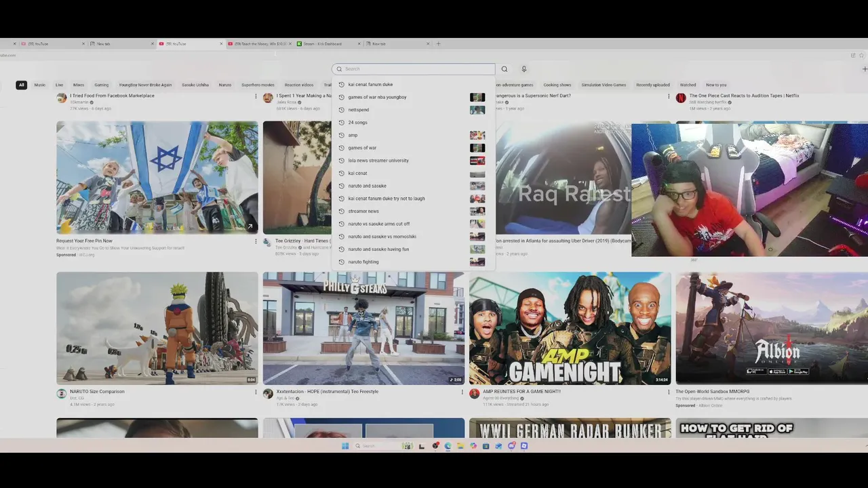Choose suggestion '24 songs'
Image resolution: width=868 pixels, height=488 pixels.
pos(413,123)
